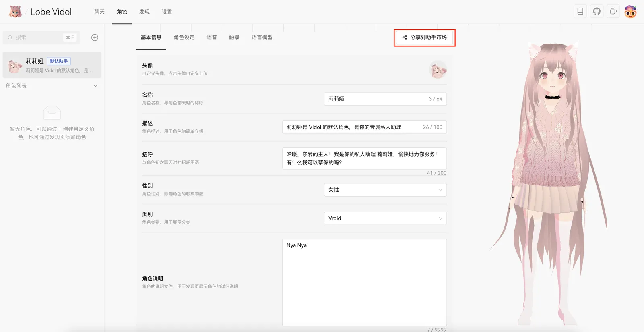644x332 pixels.
Task: Switch to the 语音 tab
Action: click(212, 37)
